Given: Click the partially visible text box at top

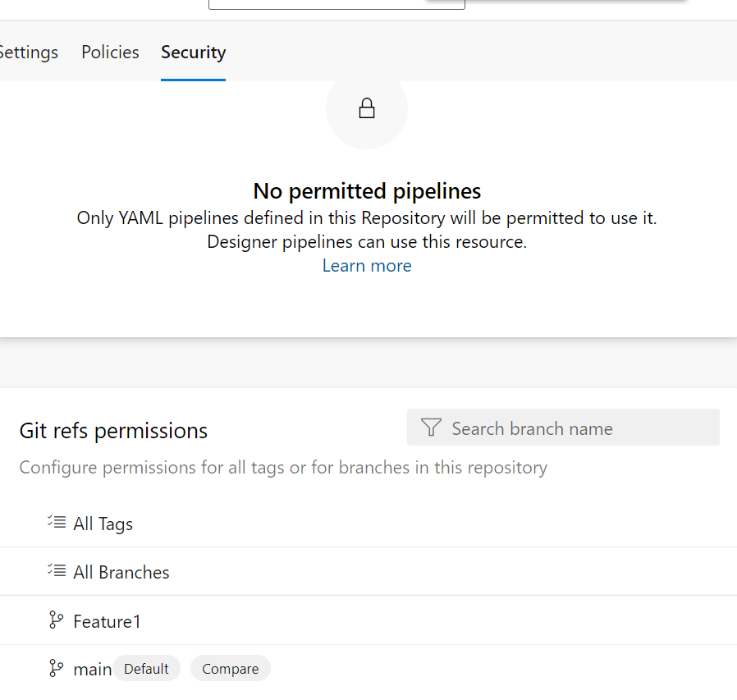Looking at the screenshot, I should 336,4.
